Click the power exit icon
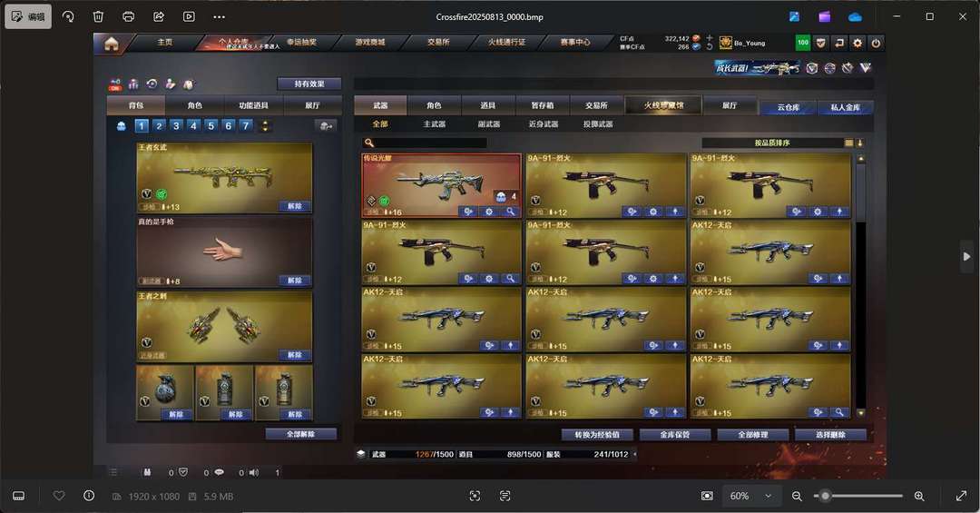980x513 pixels. 877,44
